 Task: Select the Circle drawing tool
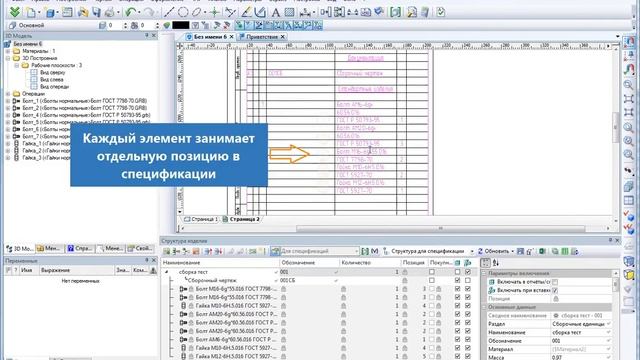pos(183,12)
